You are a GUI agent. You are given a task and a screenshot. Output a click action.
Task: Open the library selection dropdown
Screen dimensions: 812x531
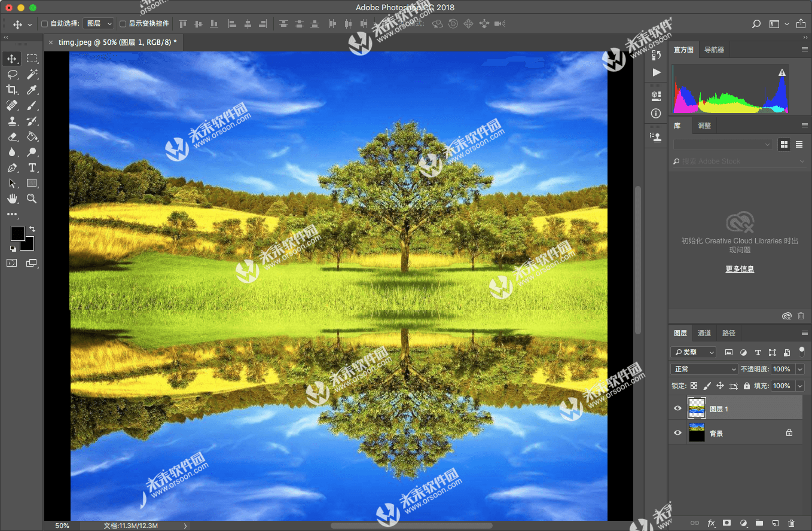click(x=723, y=145)
